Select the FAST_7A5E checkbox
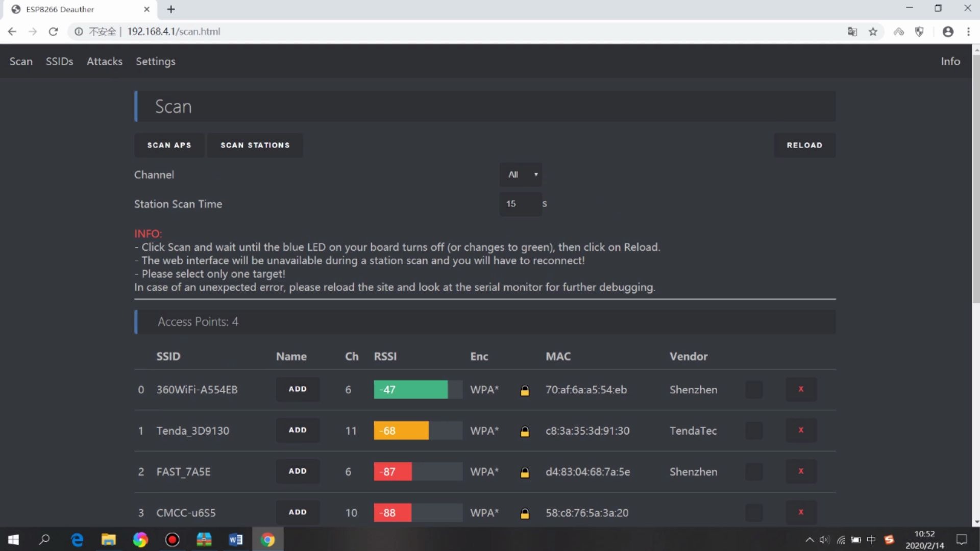Image resolution: width=980 pixels, height=551 pixels. [754, 471]
